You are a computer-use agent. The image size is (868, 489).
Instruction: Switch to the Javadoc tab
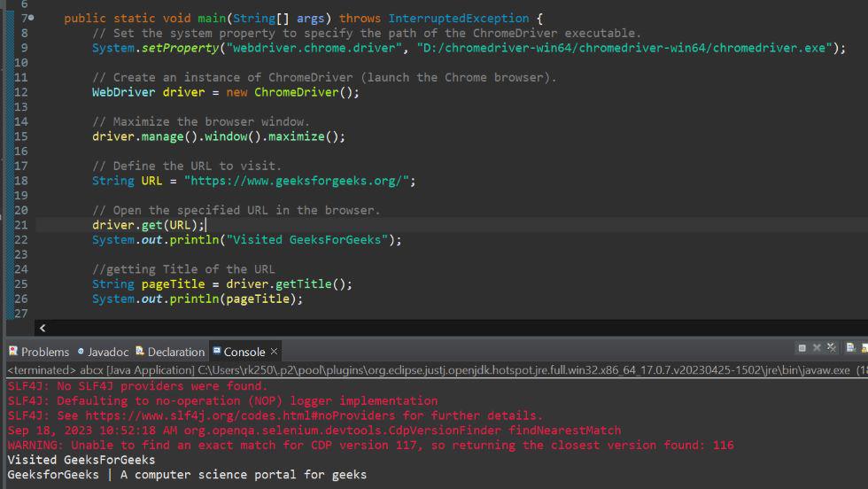[103, 352]
